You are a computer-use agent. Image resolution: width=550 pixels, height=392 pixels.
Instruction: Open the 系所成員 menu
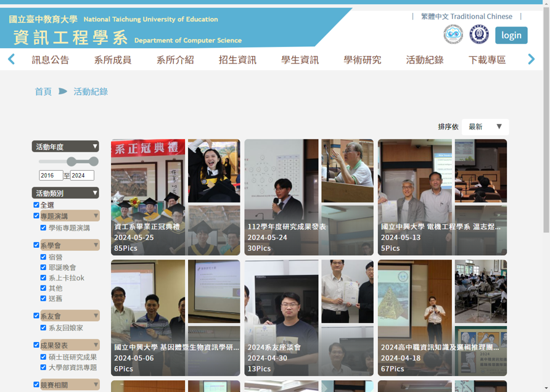coord(113,60)
